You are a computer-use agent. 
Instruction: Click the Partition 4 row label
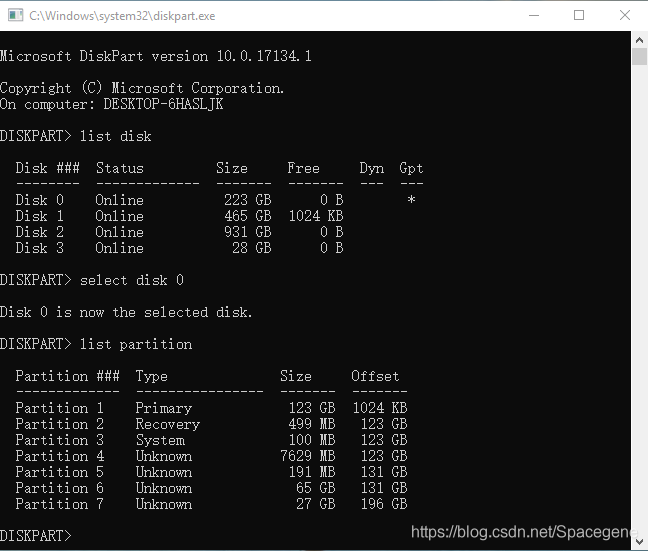[x=60, y=456]
